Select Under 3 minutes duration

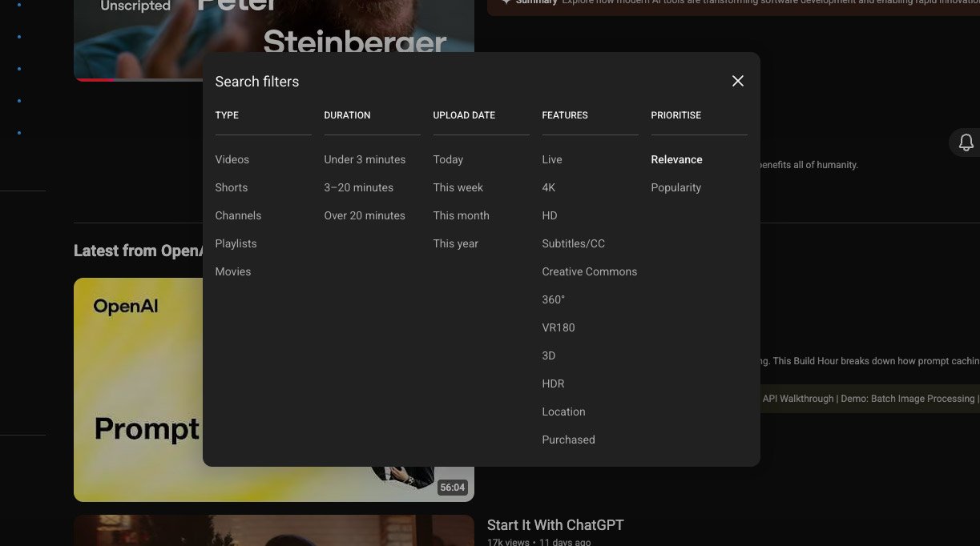pos(365,159)
